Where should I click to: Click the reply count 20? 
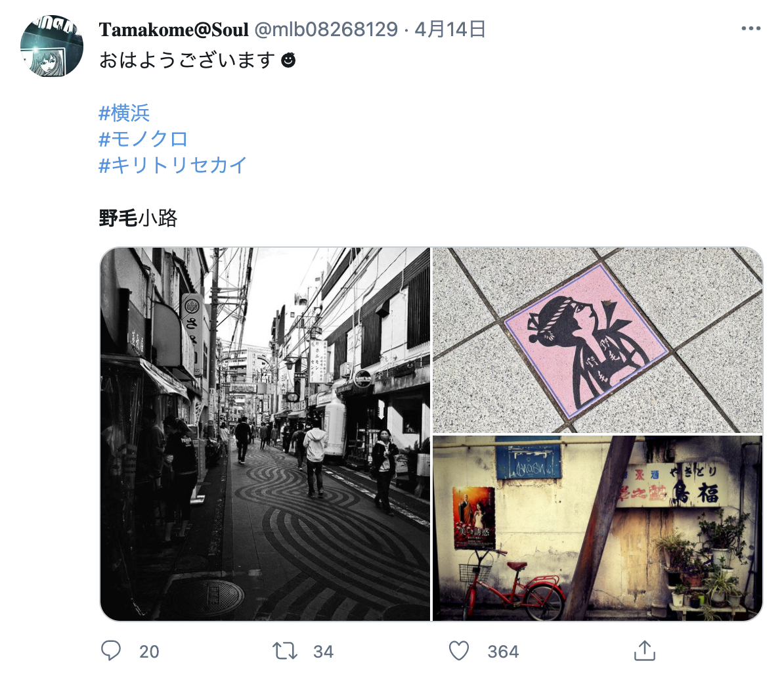pos(149,652)
